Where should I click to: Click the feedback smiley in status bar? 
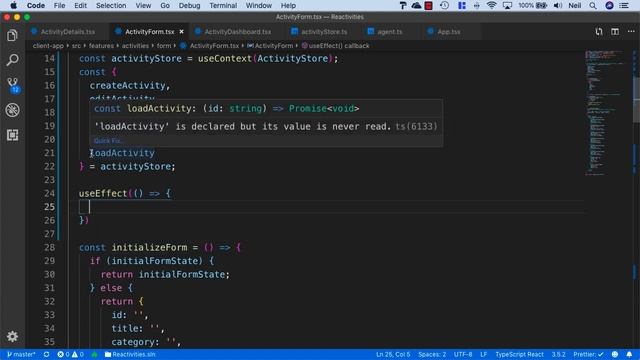(615, 354)
